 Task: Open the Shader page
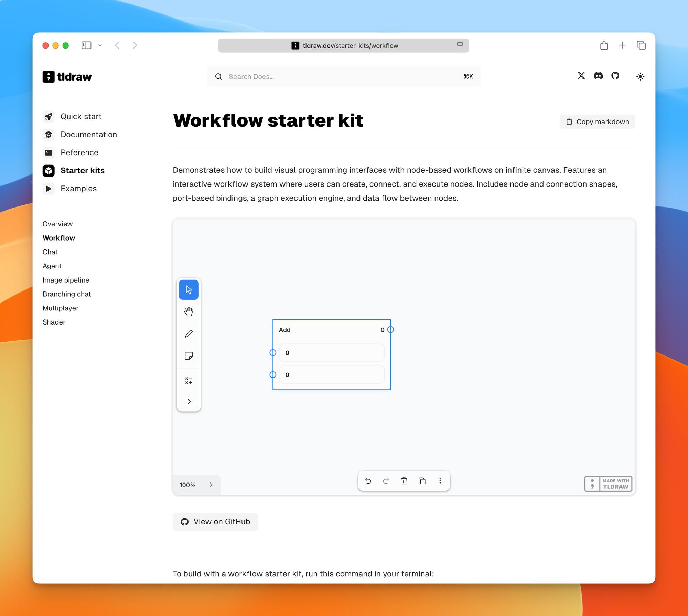pos(54,322)
